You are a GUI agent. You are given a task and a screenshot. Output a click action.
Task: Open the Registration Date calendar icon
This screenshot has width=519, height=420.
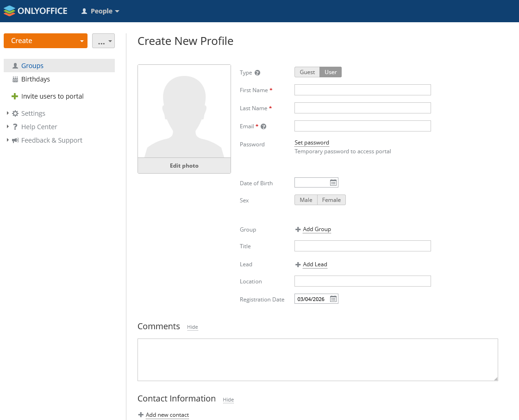pos(333,299)
